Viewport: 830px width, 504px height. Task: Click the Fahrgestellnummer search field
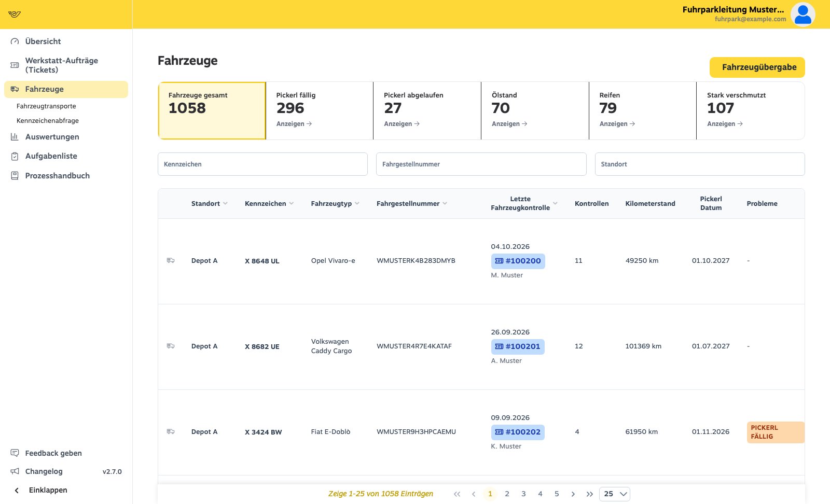click(481, 164)
